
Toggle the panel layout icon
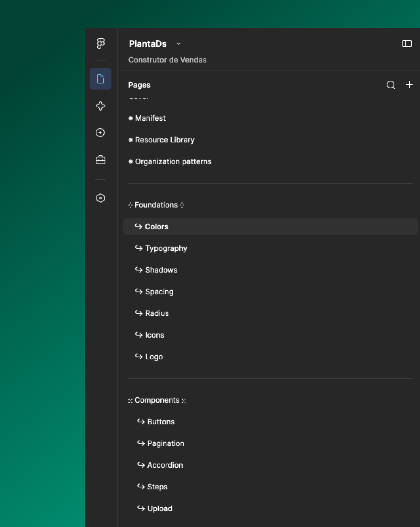407,44
